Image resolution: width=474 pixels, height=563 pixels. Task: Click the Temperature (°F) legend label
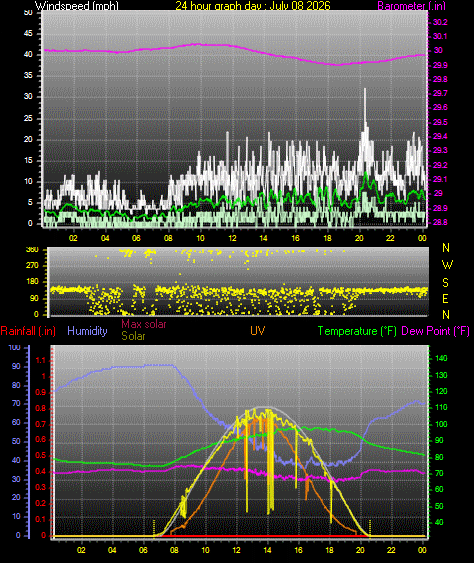pyautogui.click(x=357, y=331)
